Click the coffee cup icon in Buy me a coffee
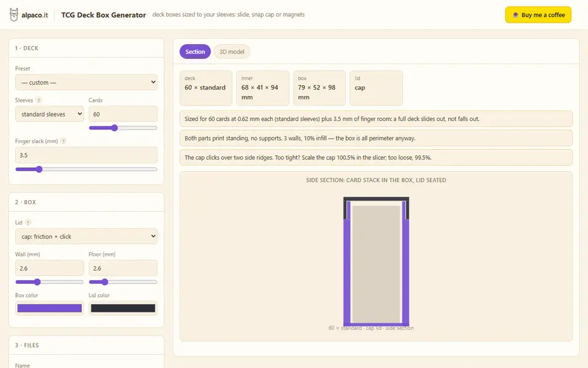 515,15
